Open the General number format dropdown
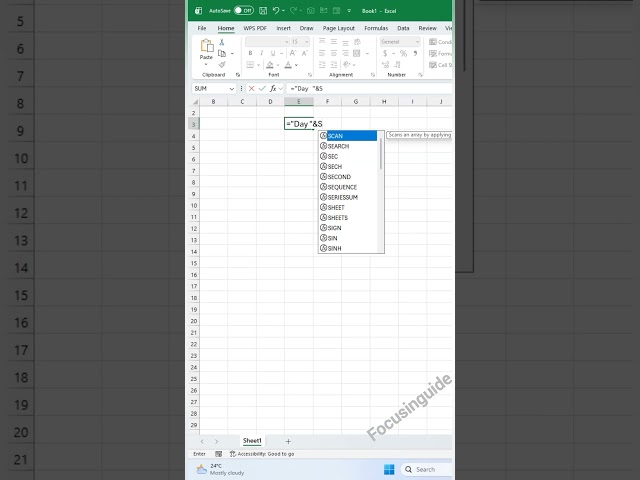 pos(417,42)
